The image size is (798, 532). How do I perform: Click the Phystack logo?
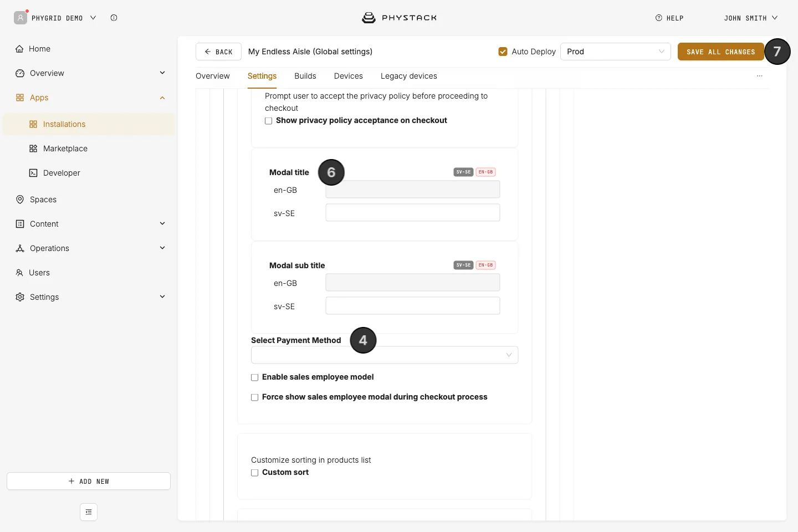(399, 18)
